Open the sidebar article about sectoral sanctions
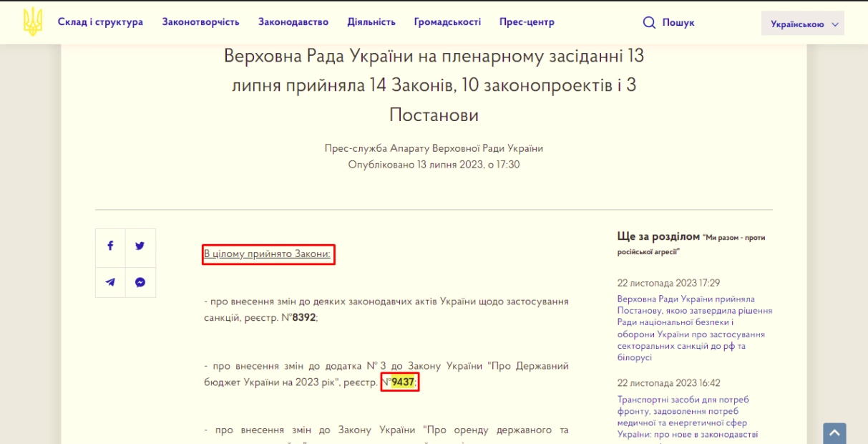Image resolution: width=868 pixels, height=444 pixels. (x=695, y=328)
